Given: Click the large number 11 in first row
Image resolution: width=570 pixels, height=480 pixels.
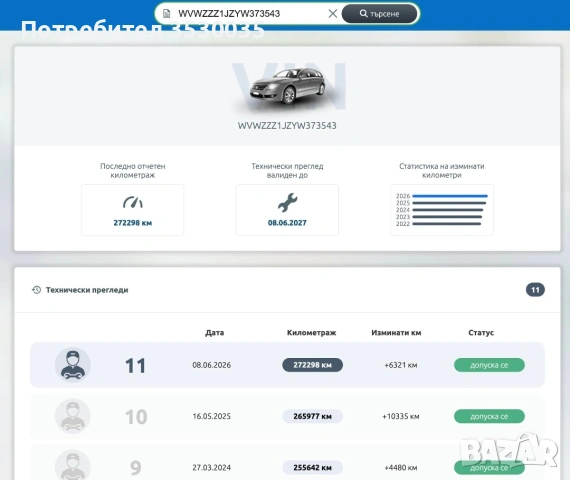Looking at the screenshot, I should [135, 365].
